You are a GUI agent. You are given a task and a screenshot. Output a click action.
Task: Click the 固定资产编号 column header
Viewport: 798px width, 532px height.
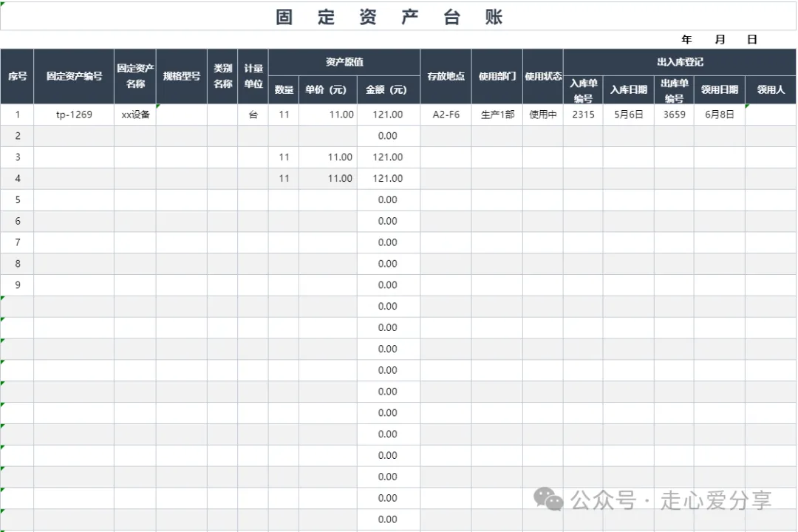[75, 76]
